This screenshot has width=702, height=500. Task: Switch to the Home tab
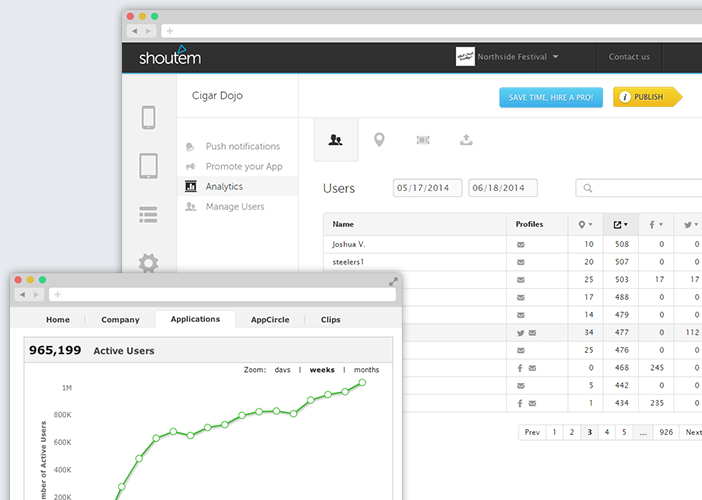58,320
